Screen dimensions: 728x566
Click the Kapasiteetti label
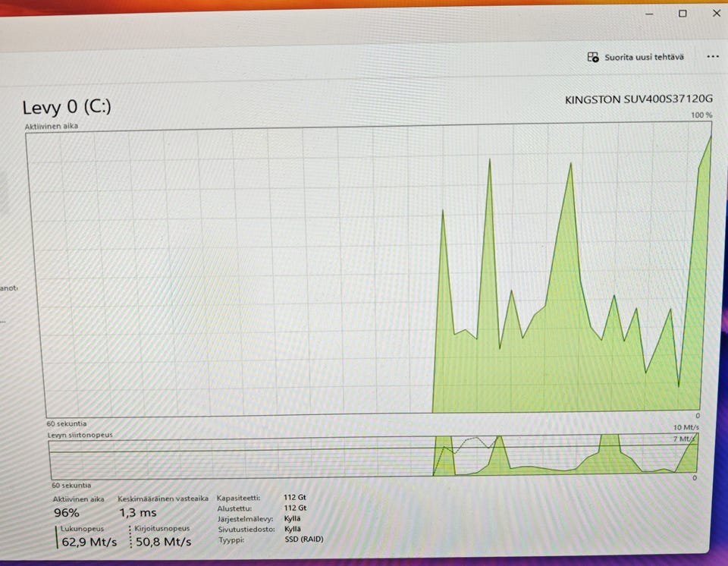239,498
